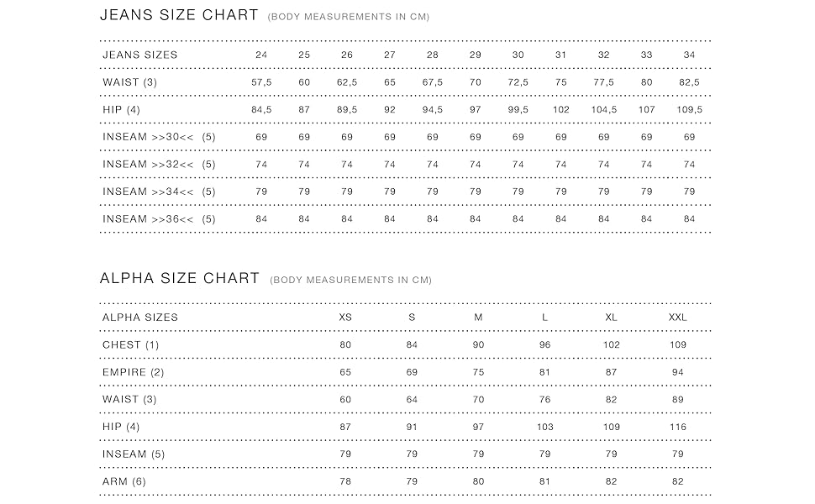Screen dimensions: 815x504
Task: Click the INSEAM >>34<< (5) row label
Action: pyautogui.click(x=159, y=192)
